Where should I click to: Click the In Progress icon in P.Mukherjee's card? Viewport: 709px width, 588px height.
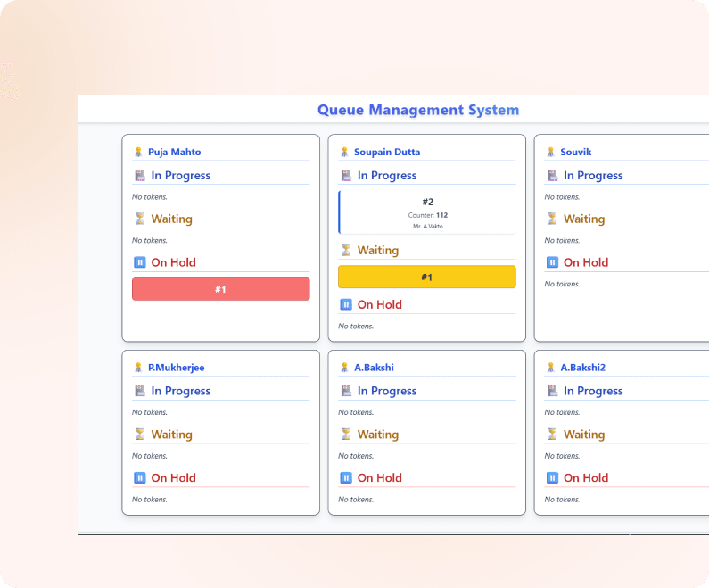click(x=140, y=391)
